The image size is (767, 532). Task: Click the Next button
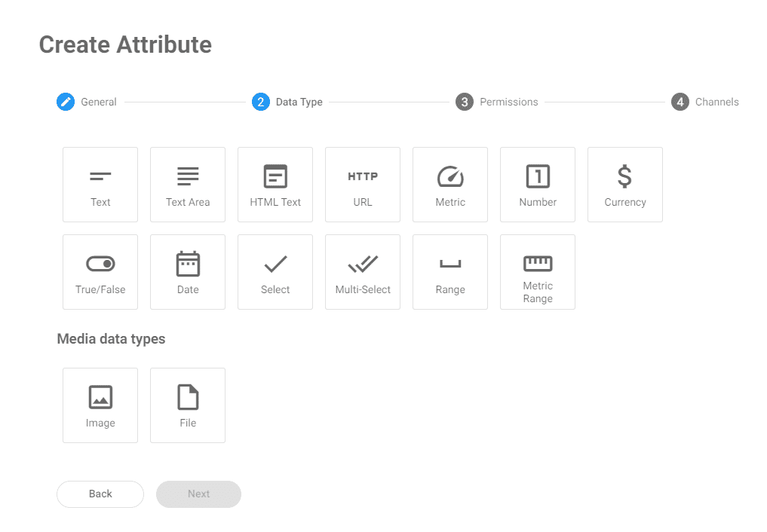click(x=198, y=494)
